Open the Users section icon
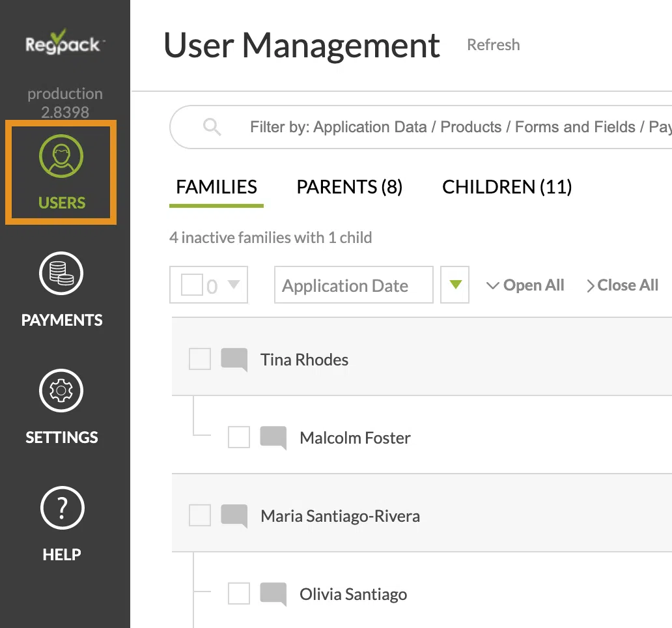Viewport: 672px width, 628px height. point(61,158)
